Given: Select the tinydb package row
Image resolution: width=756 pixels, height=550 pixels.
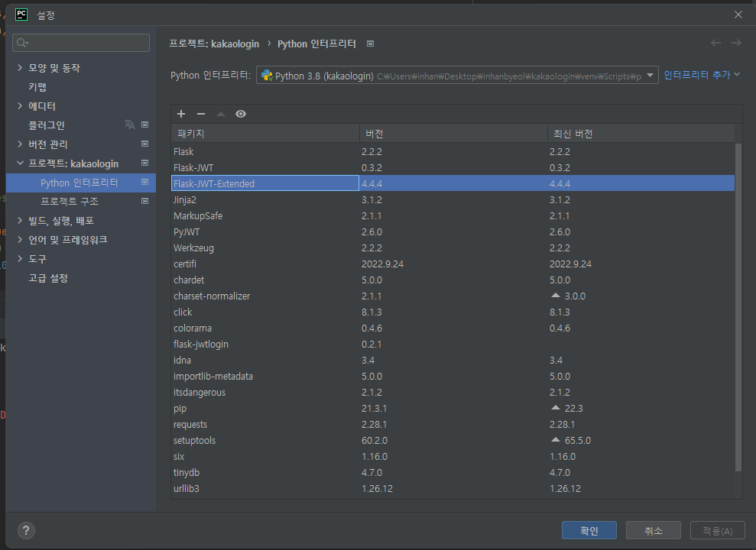Looking at the screenshot, I should tap(453, 472).
